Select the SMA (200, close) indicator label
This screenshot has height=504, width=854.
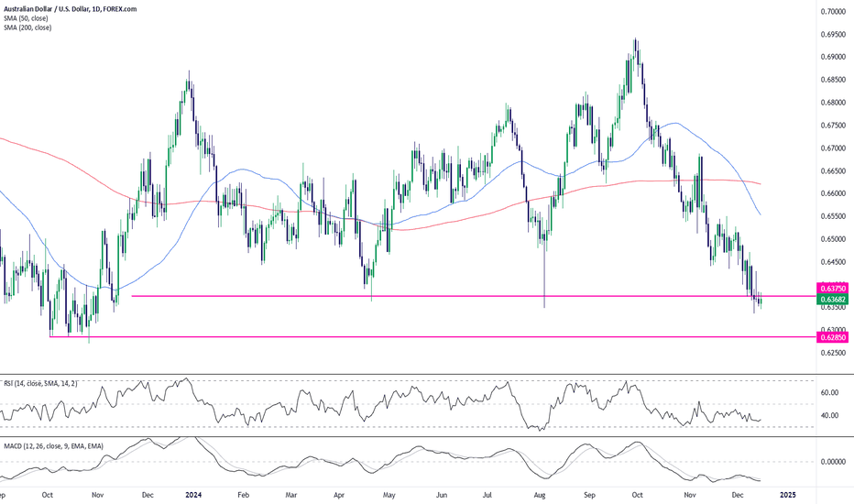pyautogui.click(x=27, y=27)
